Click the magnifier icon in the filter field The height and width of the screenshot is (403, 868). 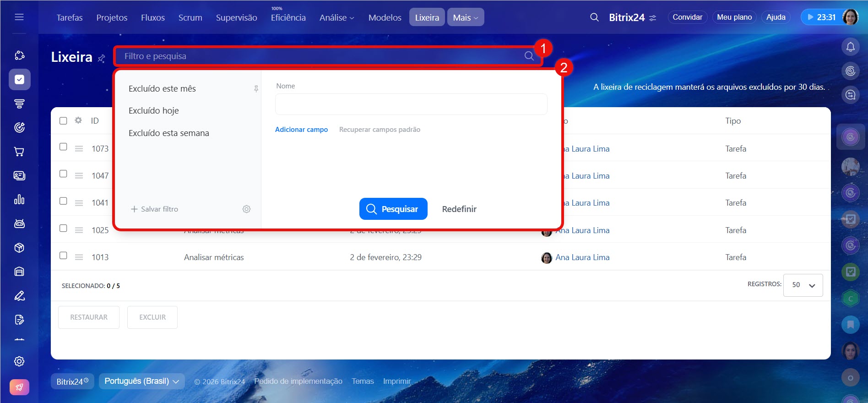coord(529,56)
